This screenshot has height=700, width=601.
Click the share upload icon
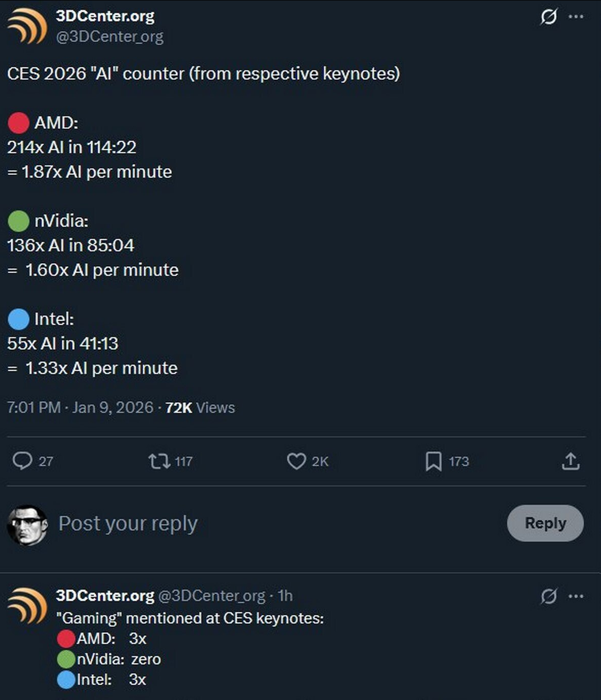click(570, 461)
